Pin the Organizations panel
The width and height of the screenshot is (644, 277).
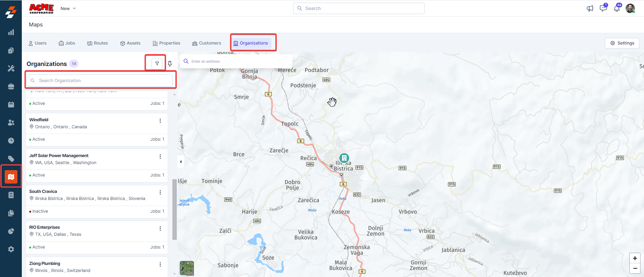[170, 64]
